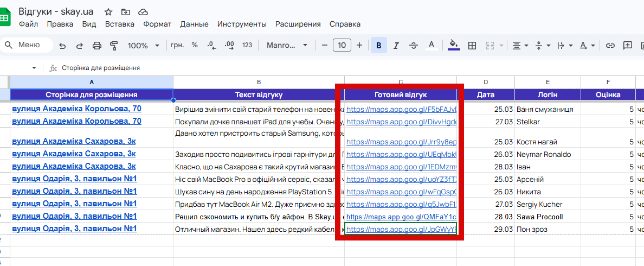Increase decimal places icon
Viewport: 644px width, 266px height.
(230, 45)
